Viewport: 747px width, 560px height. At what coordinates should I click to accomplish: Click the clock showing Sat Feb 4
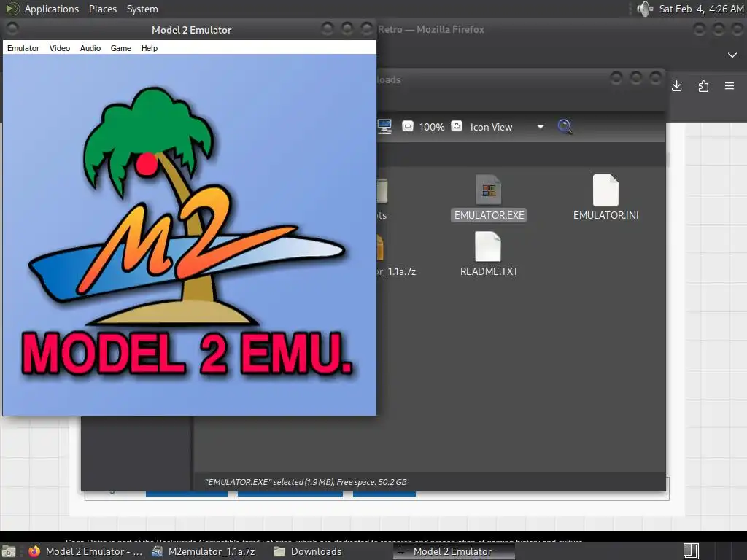coord(701,9)
